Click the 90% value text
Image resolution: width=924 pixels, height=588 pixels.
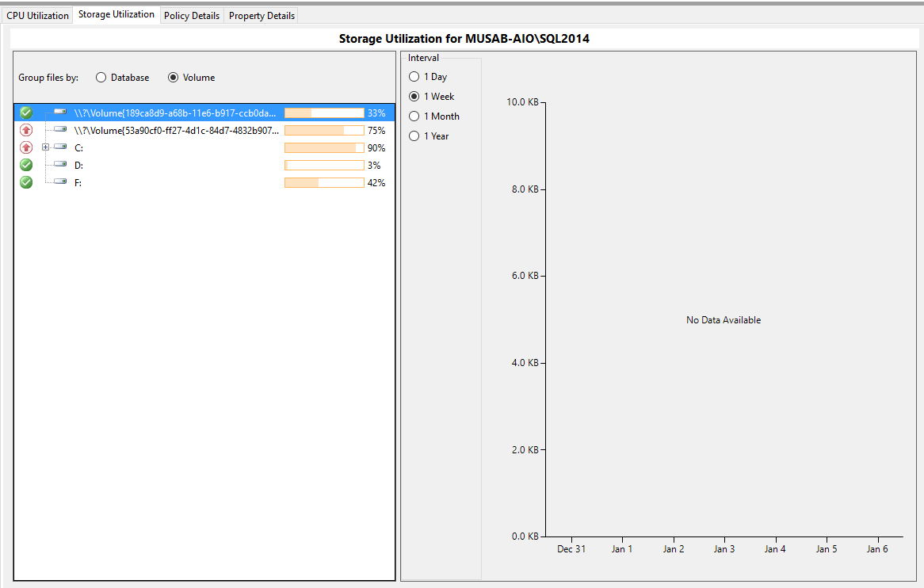pos(376,148)
